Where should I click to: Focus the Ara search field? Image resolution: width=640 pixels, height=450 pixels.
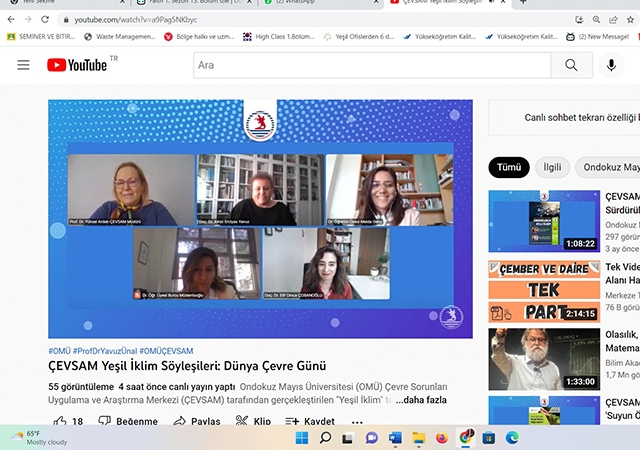click(372, 65)
